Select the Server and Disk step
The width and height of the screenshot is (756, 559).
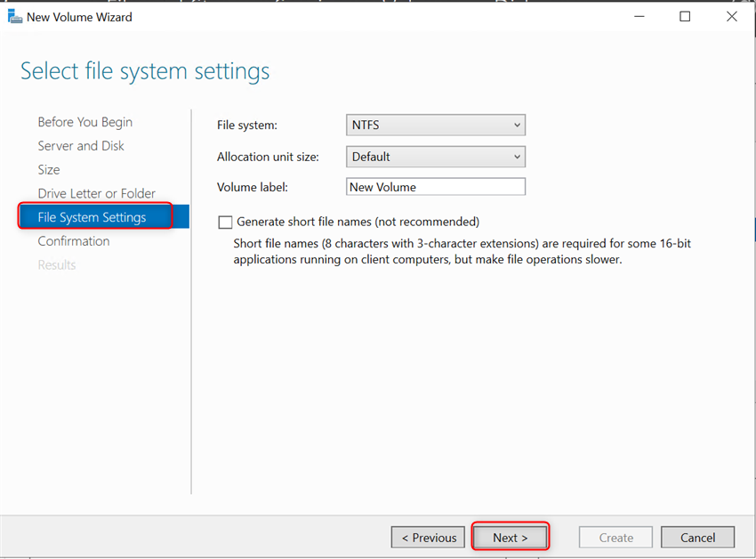click(x=81, y=146)
